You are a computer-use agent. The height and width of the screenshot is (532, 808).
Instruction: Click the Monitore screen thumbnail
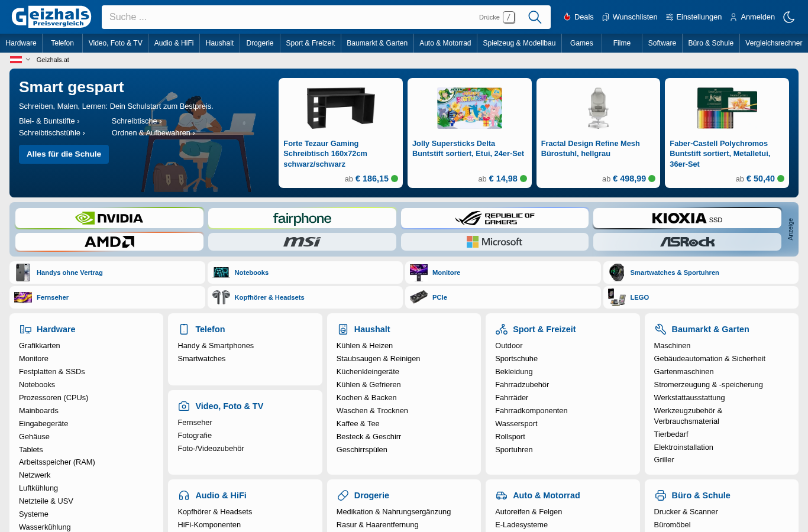click(419, 273)
